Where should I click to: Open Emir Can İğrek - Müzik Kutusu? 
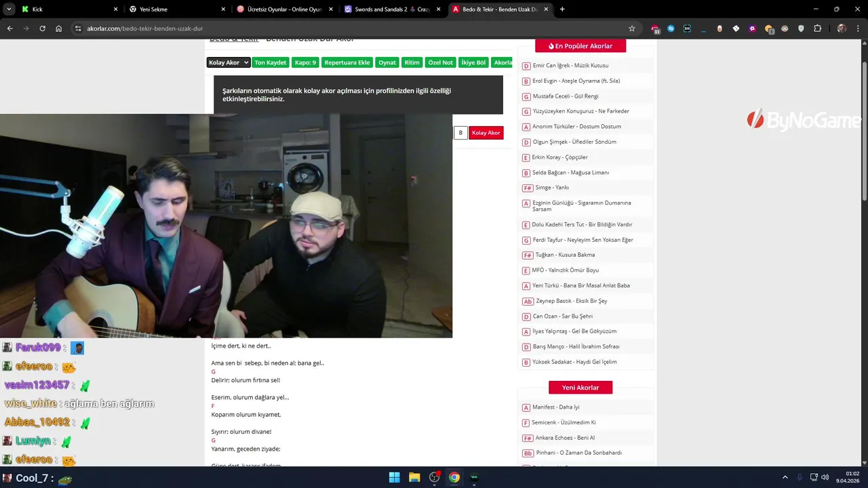tap(570, 66)
